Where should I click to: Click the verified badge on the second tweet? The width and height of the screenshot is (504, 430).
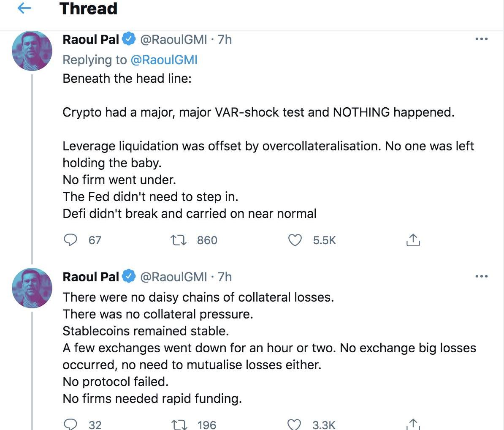pyautogui.click(x=129, y=277)
